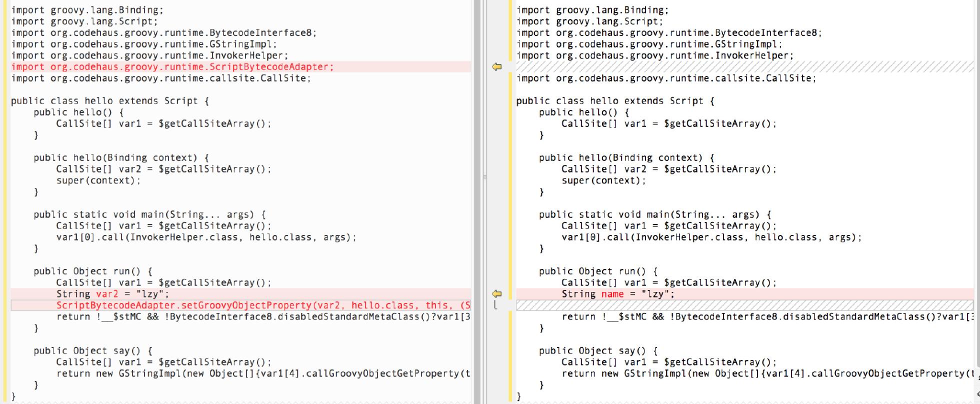This screenshot has width=980, height=404.
Task: Click 'public Object run() {' in right pane
Action: click(598, 271)
